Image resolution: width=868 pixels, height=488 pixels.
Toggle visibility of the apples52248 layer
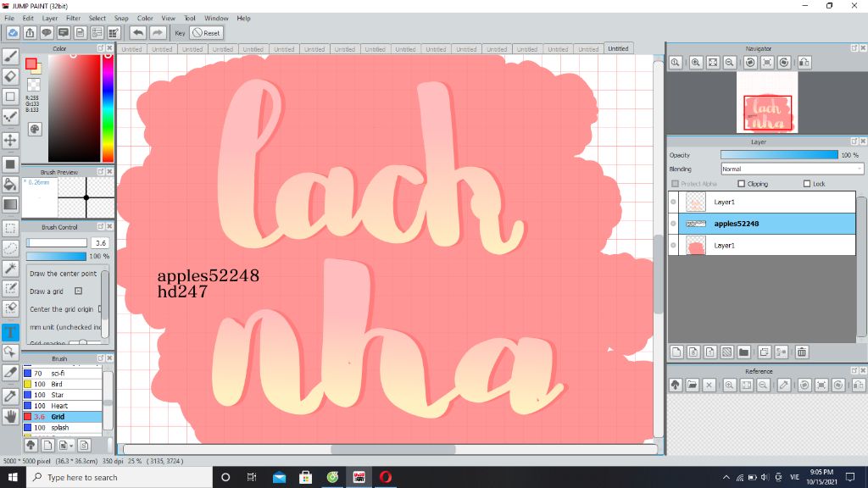tap(674, 224)
